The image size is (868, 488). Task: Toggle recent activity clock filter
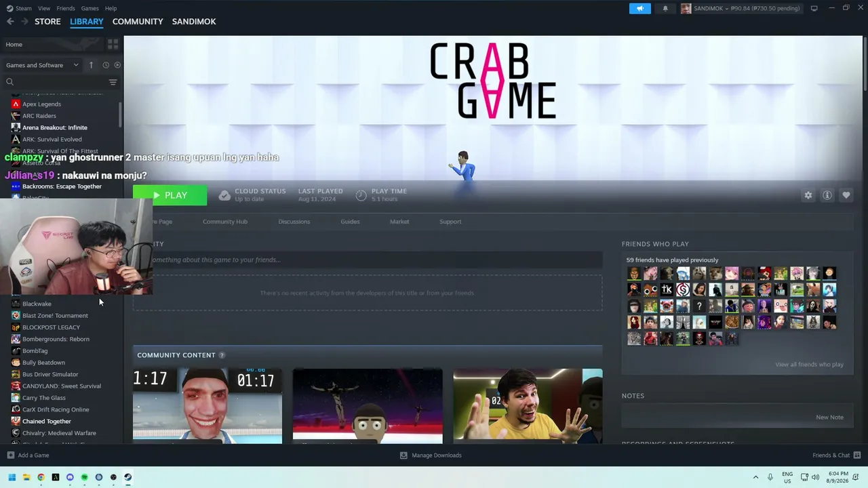(x=106, y=65)
